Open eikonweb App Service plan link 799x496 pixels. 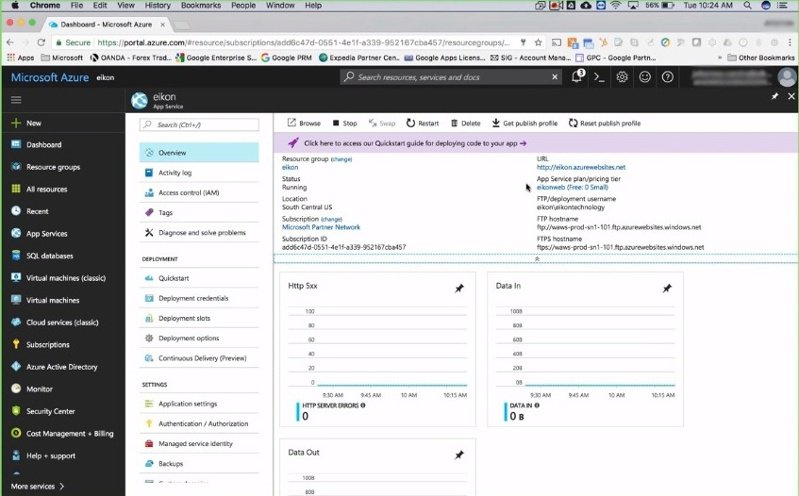click(x=572, y=187)
